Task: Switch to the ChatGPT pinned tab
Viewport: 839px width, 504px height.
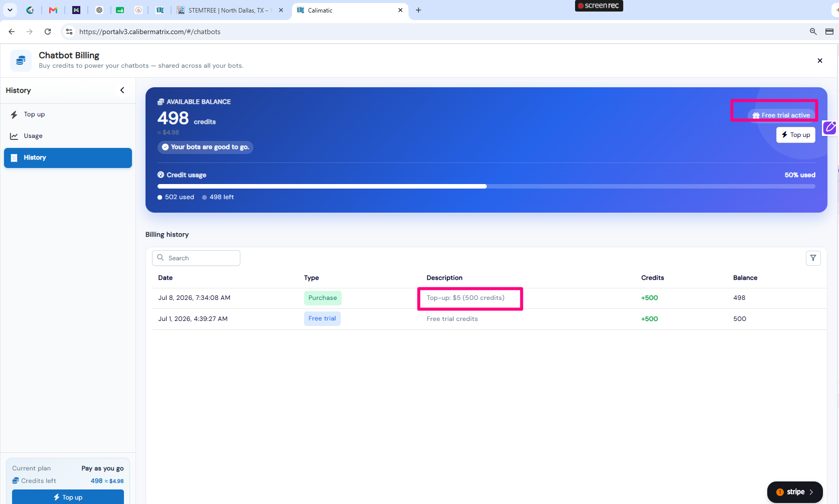Action: click(x=99, y=10)
